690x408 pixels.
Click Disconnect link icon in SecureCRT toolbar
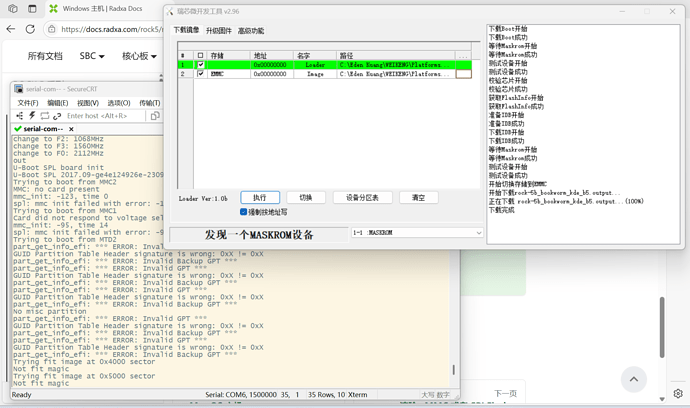click(x=57, y=116)
